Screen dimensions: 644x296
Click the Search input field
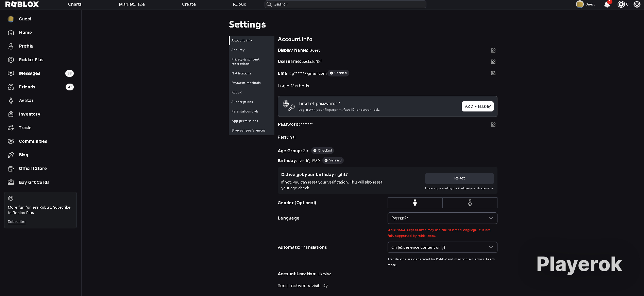(x=345, y=4)
